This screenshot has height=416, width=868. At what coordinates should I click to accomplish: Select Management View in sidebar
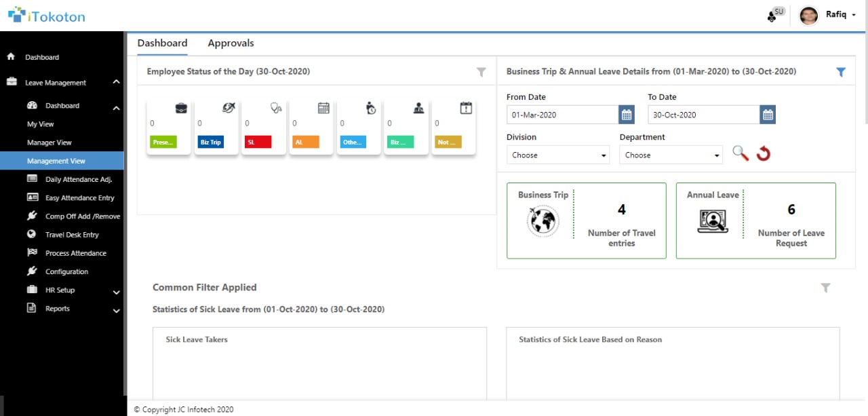[62, 161]
